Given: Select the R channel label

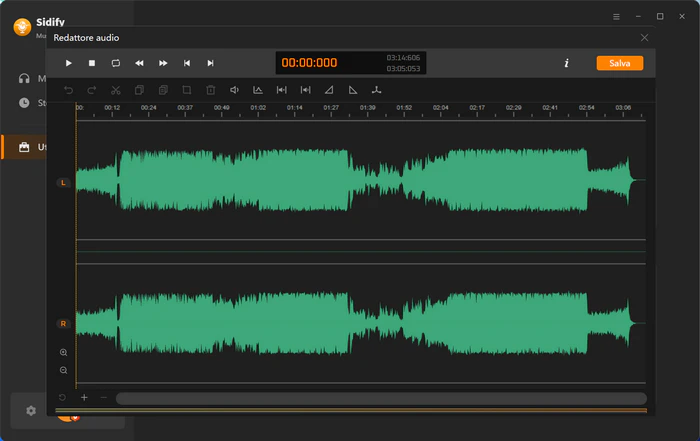Looking at the screenshot, I should (x=63, y=324).
